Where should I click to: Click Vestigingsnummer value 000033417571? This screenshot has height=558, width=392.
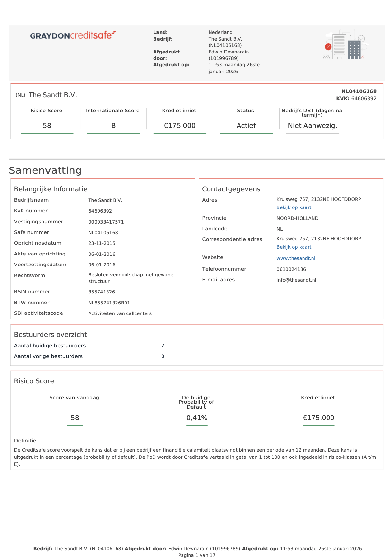[x=106, y=222]
